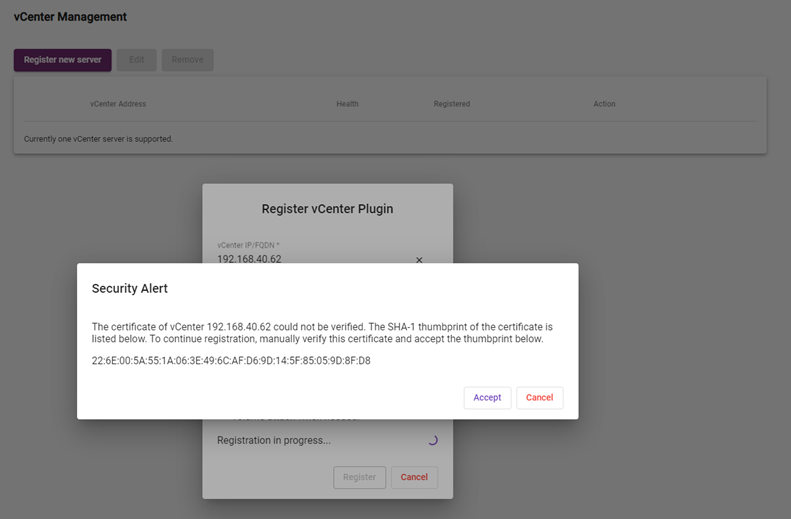Cancel the Register vCenter Plugin dialog
This screenshot has width=791, height=519.
point(414,477)
